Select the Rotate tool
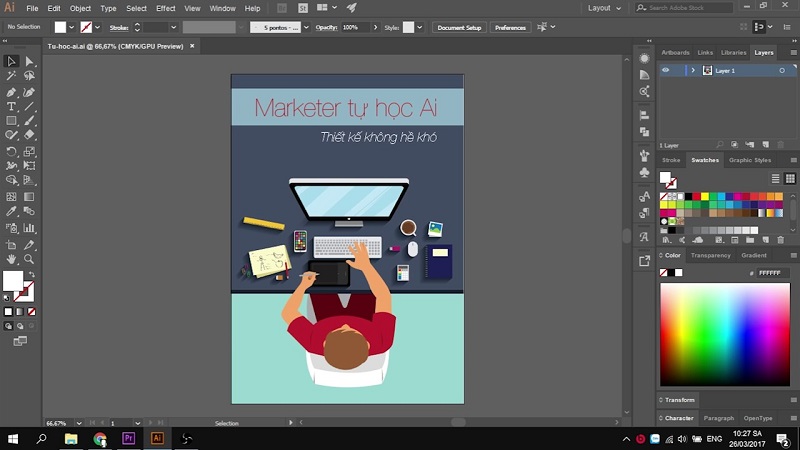The width and height of the screenshot is (800, 450). pos(11,152)
